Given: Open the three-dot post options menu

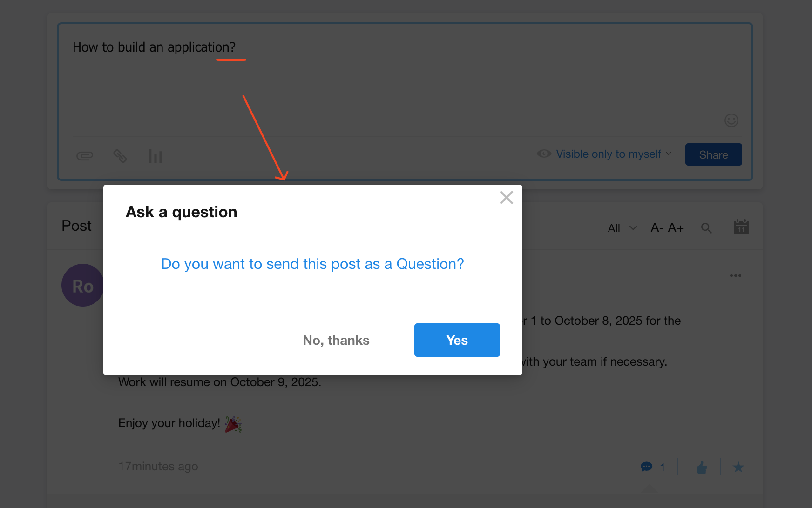Looking at the screenshot, I should (x=735, y=276).
